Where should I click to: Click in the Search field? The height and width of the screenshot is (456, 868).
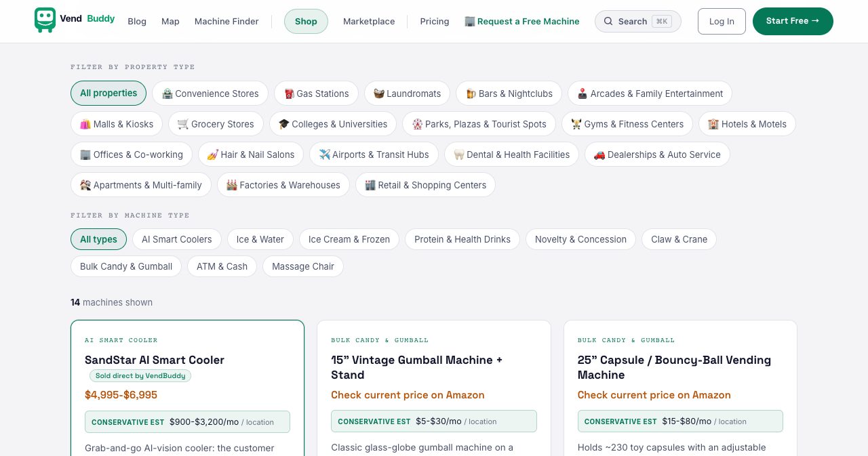click(x=638, y=22)
